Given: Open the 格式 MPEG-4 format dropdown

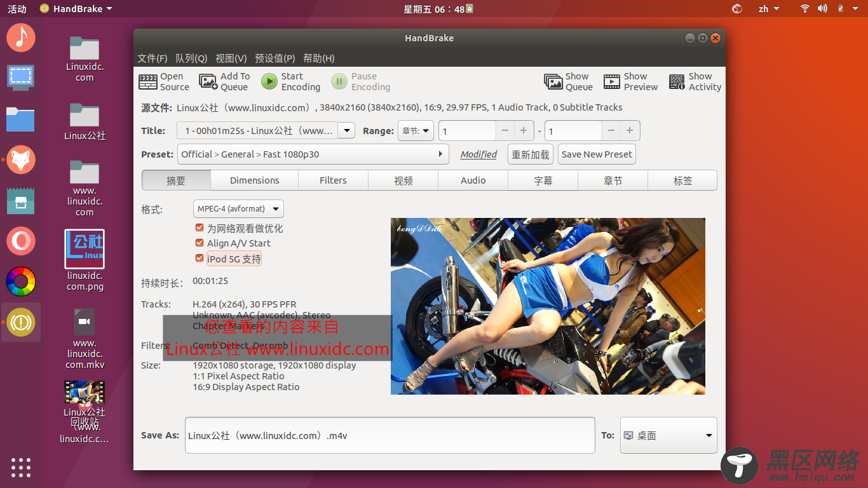Looking at the screenshot, I should click(238, 208).
